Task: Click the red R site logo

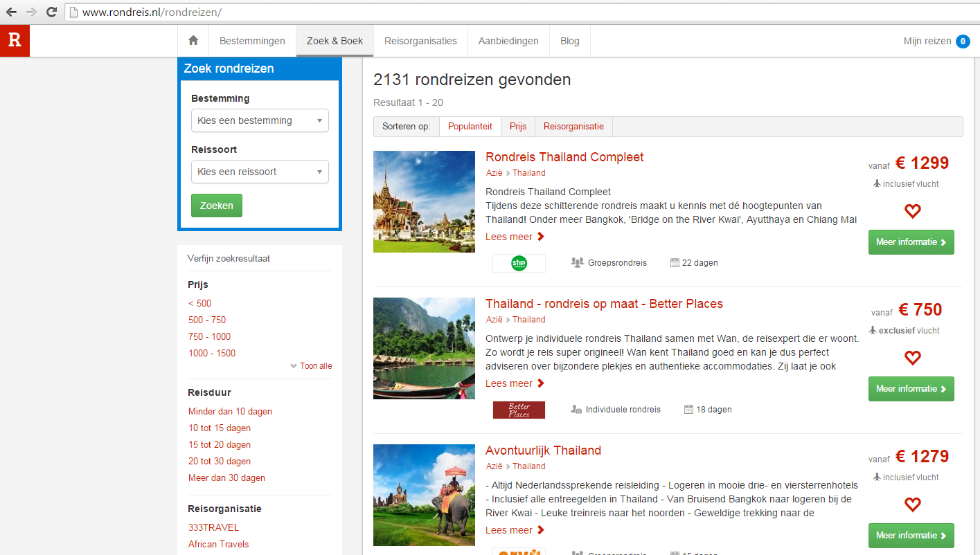Action: (15, 41)
